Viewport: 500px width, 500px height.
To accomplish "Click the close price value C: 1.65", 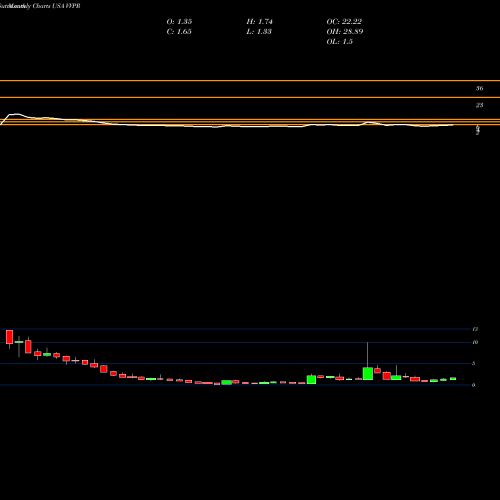I will click(179, 32).
